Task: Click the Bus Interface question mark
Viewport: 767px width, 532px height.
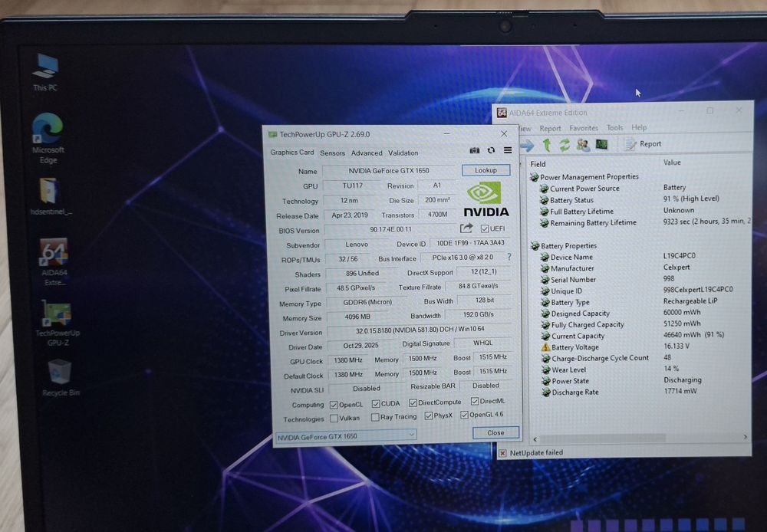Action: (509, 256)
